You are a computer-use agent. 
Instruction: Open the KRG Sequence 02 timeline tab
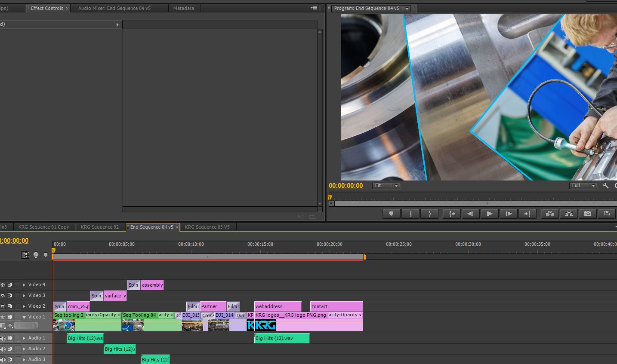coord(99,226)
